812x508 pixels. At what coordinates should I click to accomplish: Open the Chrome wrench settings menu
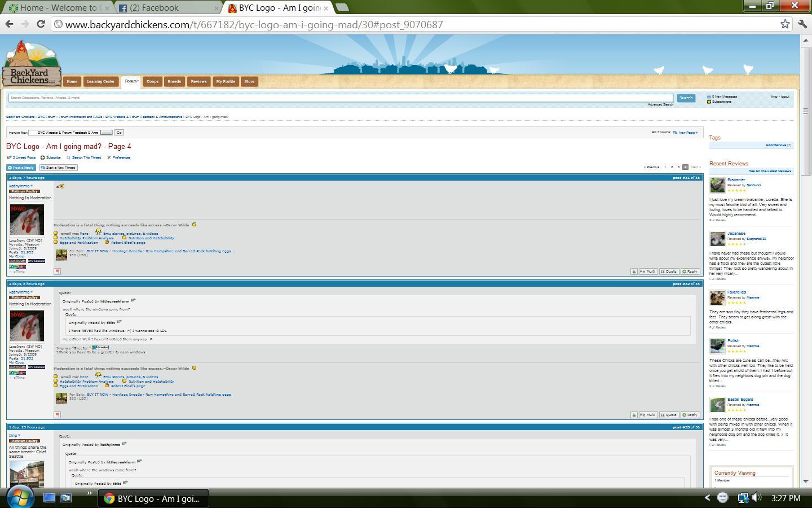click(802, 24)
